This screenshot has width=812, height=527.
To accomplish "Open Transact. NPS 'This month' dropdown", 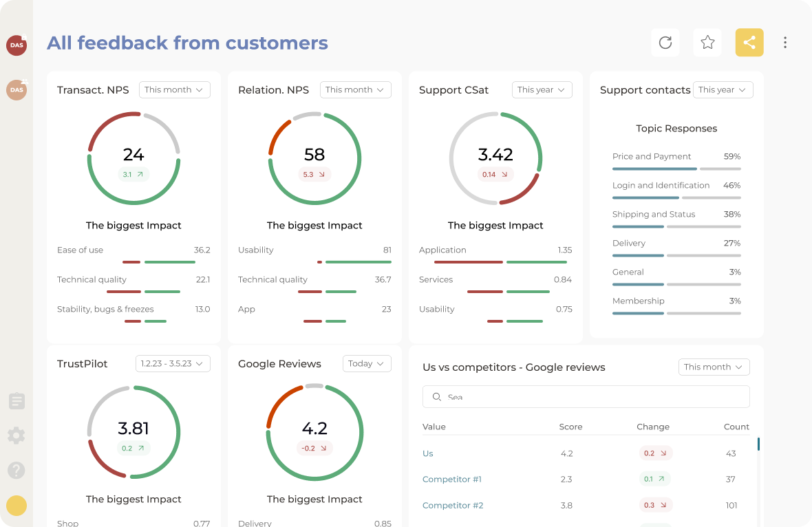I will (174, 89).
